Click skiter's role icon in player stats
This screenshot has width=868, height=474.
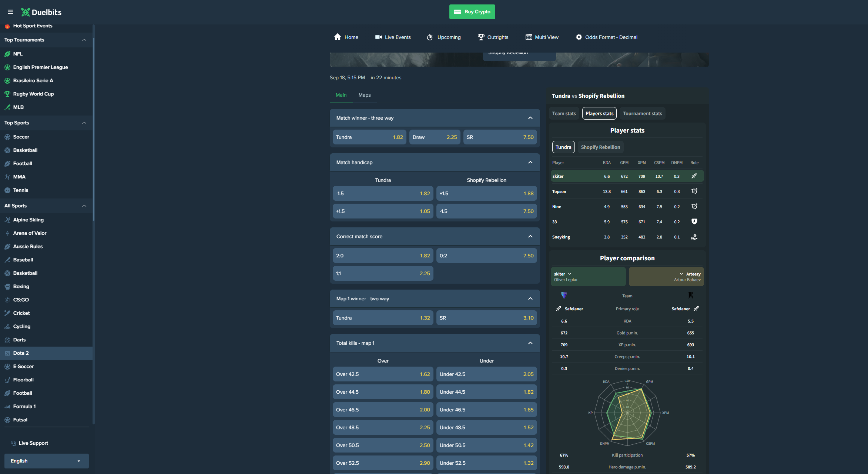pyautogui.click(x=694, y=176)
